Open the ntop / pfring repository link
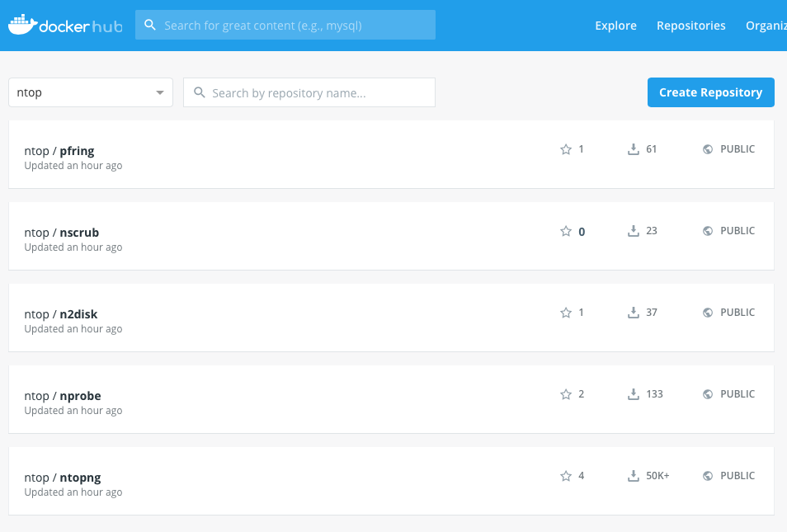The height and width of the screenshot is (532, 787). click(59, 151)
